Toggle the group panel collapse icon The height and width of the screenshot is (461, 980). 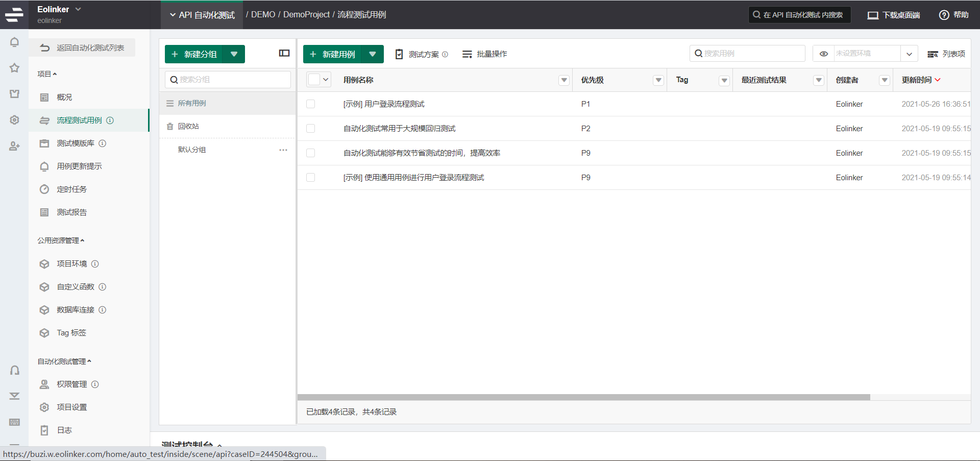point(284,53)
